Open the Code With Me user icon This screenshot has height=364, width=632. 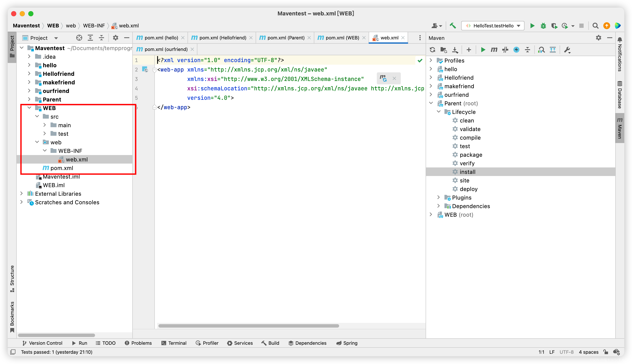click(437, 25)
